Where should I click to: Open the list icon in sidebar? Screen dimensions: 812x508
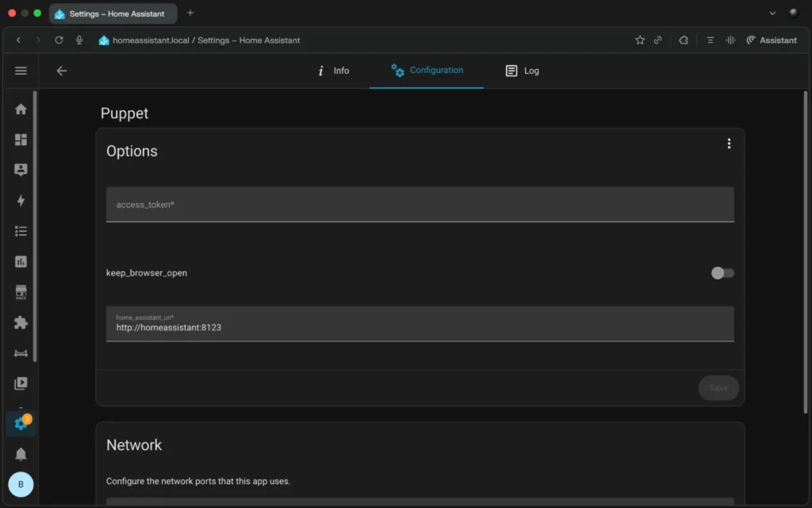point(21,231)
